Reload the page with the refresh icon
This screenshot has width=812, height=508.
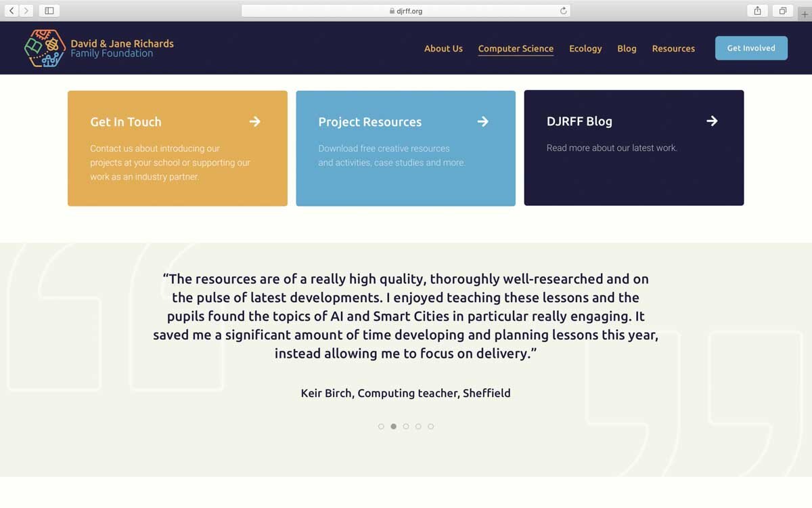click(563, 11)
